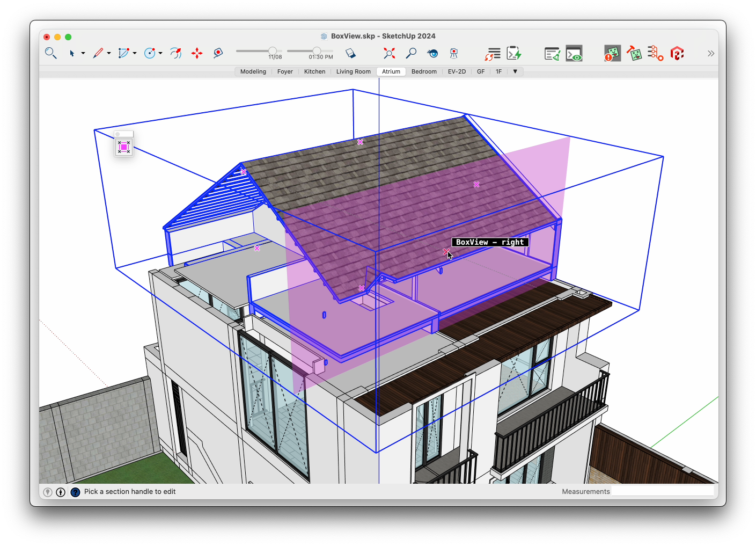Image resolution: width=756 pixels, height=546 pixels.
Task: Open the Ruby console eye icon
Action: click(x=574, y=53)
